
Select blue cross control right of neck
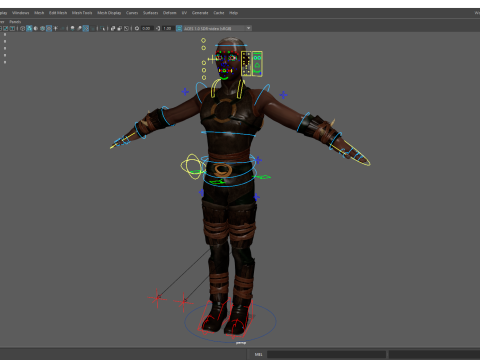click(x=283, y=95)
